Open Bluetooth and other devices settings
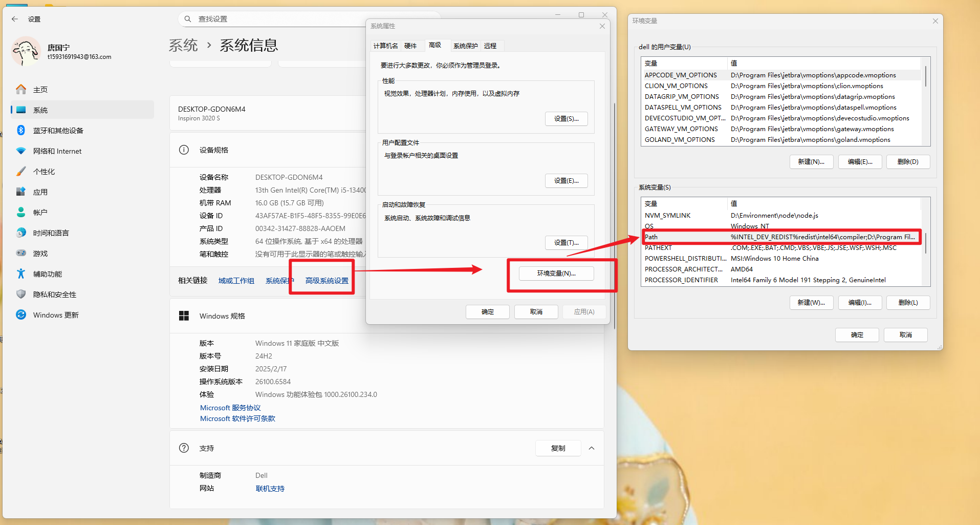 point(82,131)
